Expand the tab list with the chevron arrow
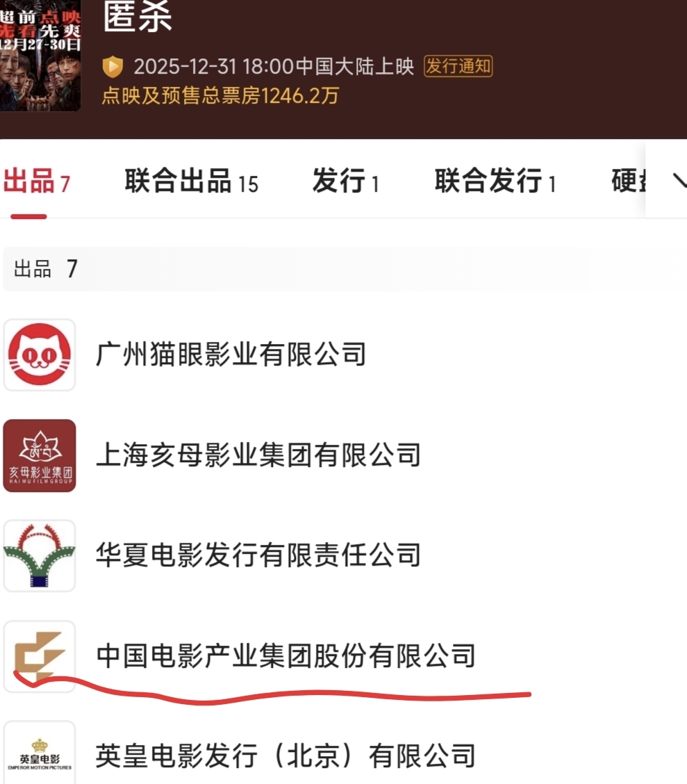This screenshot has width=687, height=784. (x=679, y=180)
